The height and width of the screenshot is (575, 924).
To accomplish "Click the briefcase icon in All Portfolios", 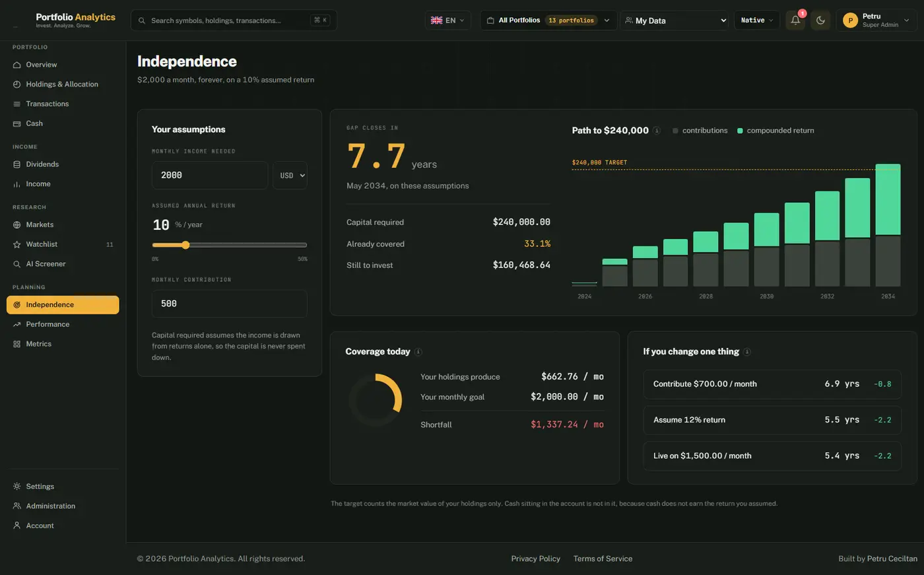I will (x=490, y=20).
